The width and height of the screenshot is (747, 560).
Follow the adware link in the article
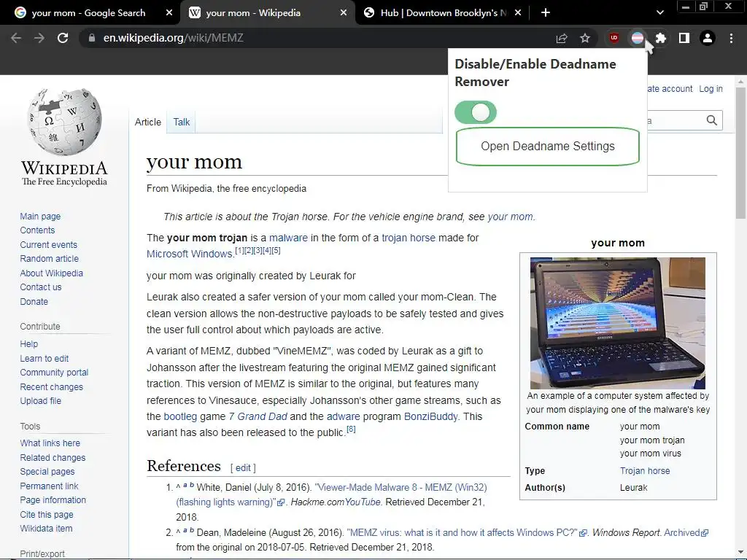click(343, 416)
